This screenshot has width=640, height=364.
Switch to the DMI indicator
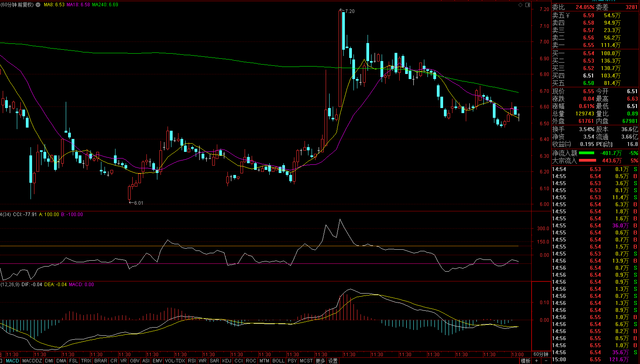49,361
